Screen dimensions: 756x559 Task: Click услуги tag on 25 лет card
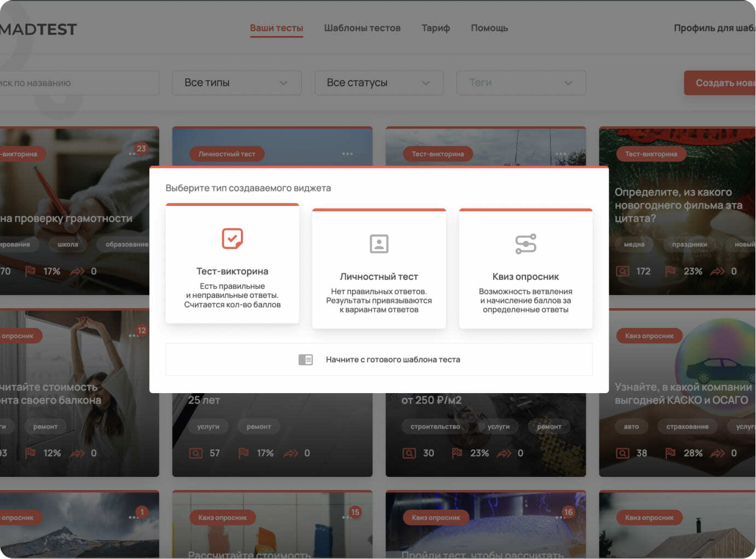coord(208,427)
